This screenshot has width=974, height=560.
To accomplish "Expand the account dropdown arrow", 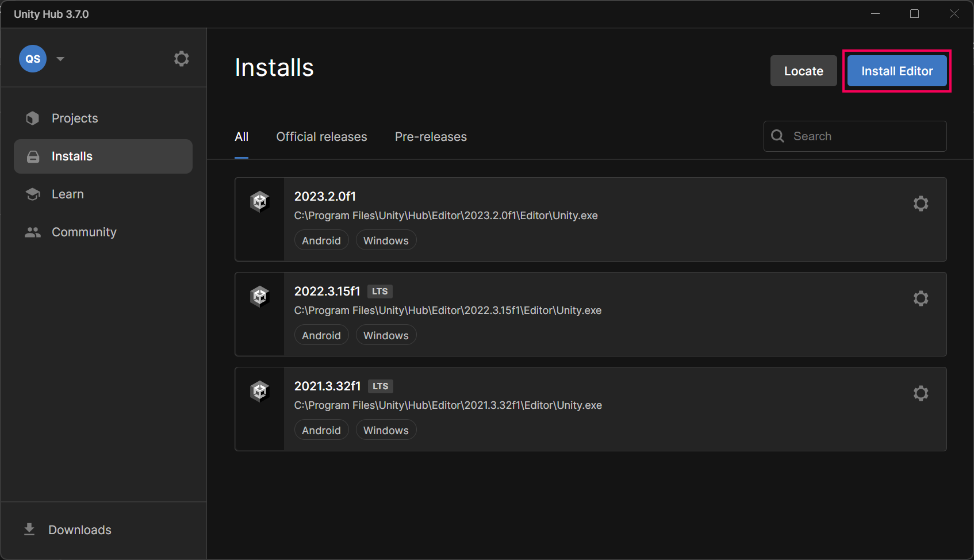I will [60, 59].
